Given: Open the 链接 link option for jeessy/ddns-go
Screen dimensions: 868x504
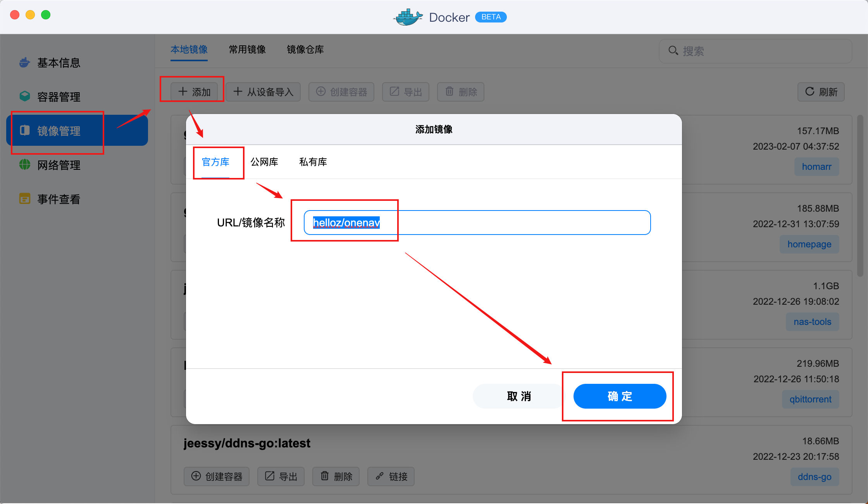Looking at the screenshot, I should pyautogui.click(x=391, y=476).
